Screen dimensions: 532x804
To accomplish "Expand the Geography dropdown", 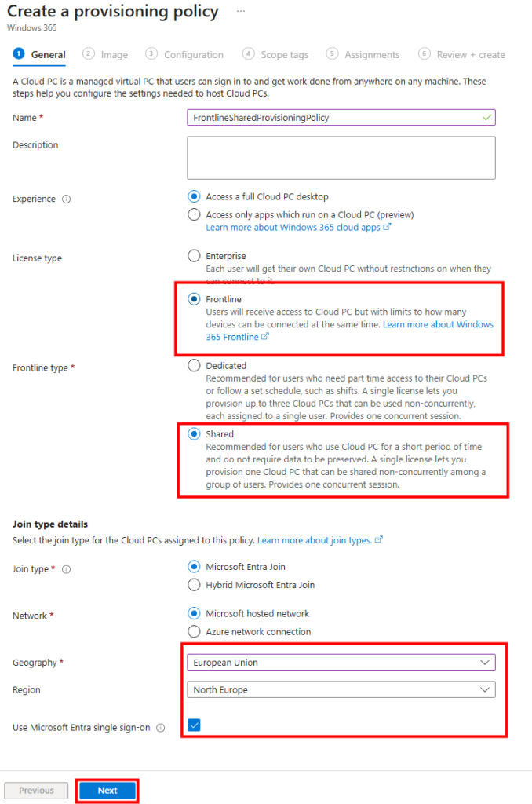I will (x=341, y=663).
